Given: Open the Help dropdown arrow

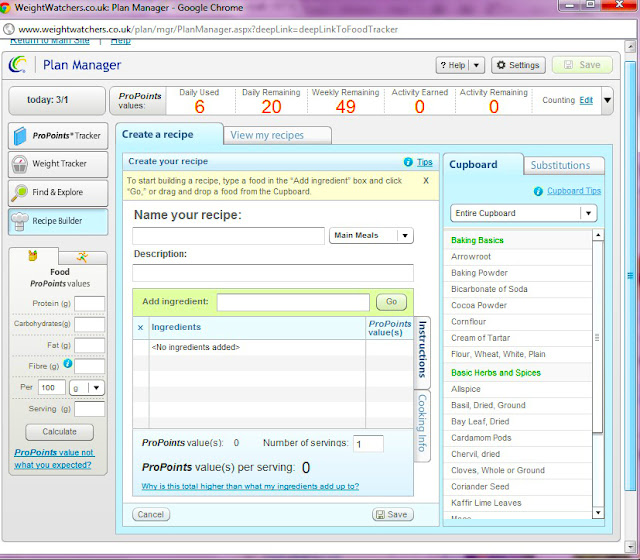Looking at the screenshot, I should coord(476,65).
